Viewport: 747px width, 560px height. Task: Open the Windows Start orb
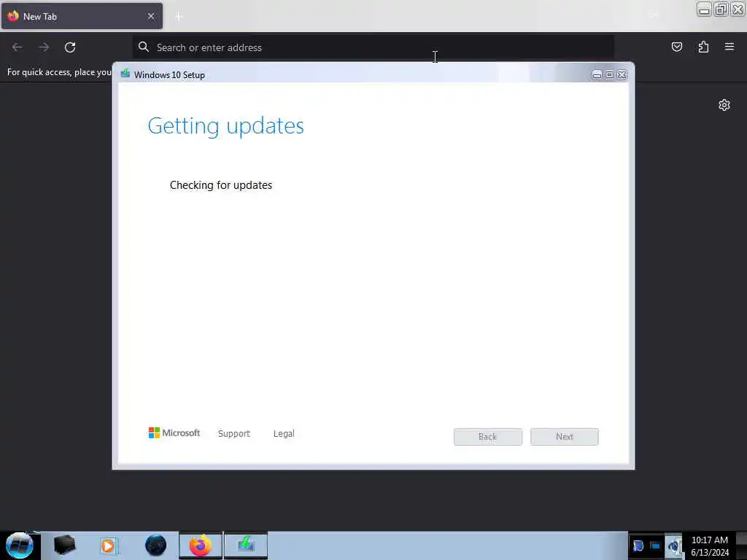pos(20,545)
